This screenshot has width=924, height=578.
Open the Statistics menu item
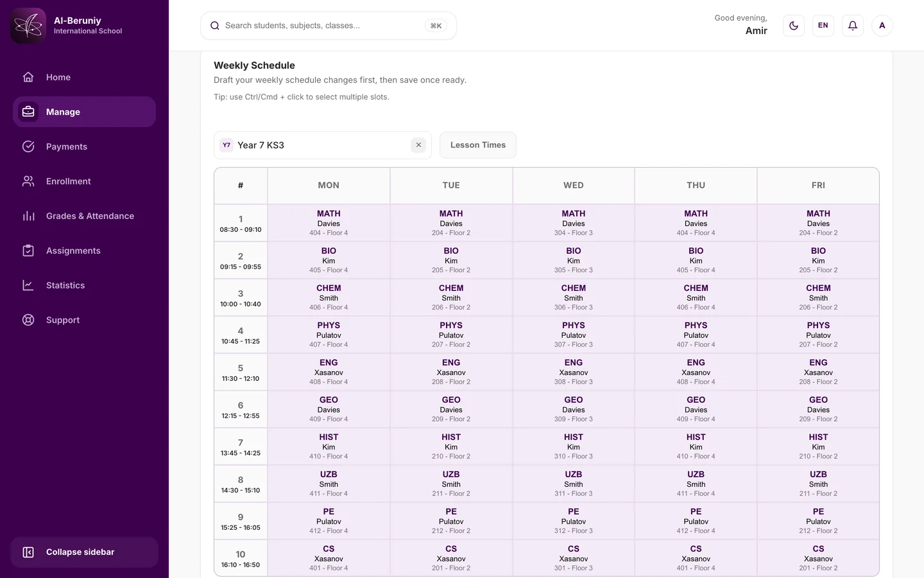(x=84, y=285)
